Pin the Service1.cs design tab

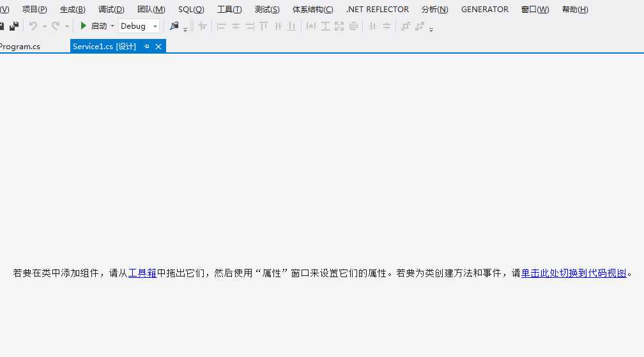click(147, 47)
